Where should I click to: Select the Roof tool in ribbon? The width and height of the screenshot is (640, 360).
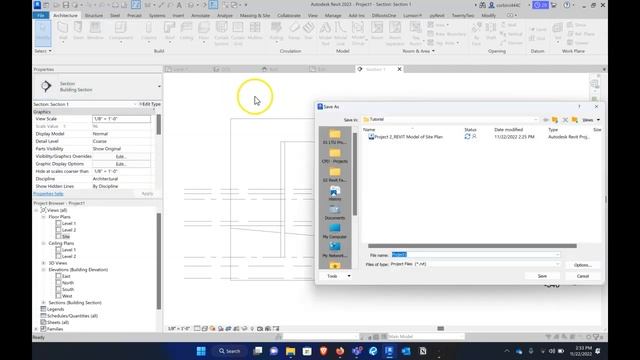(x=169, y=32)
